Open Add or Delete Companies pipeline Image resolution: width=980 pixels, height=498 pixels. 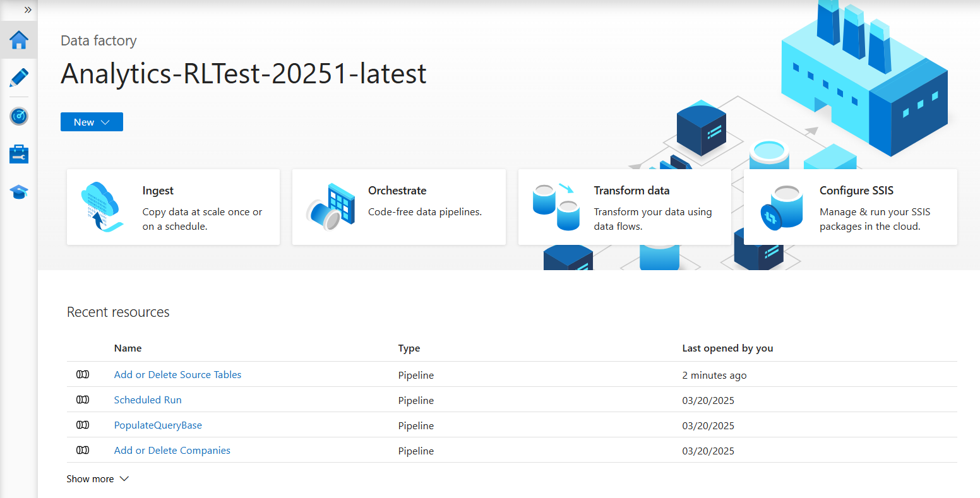pos(172,451)
